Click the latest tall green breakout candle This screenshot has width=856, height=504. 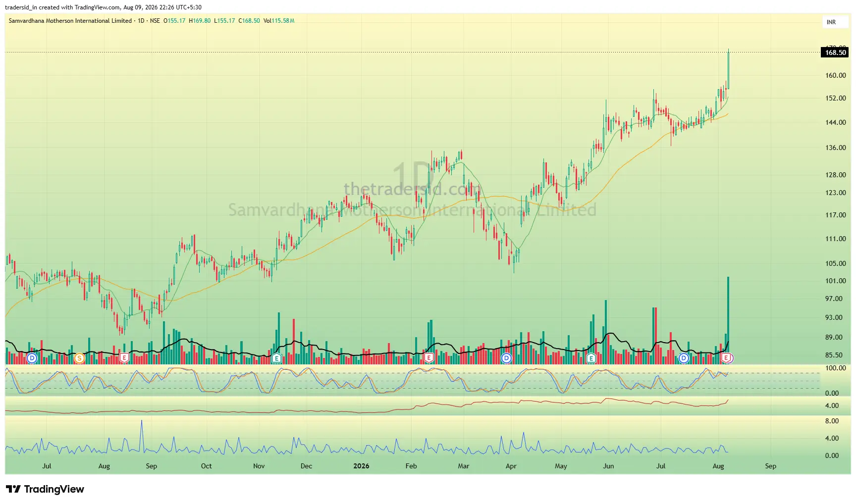[x=728, y=70]
